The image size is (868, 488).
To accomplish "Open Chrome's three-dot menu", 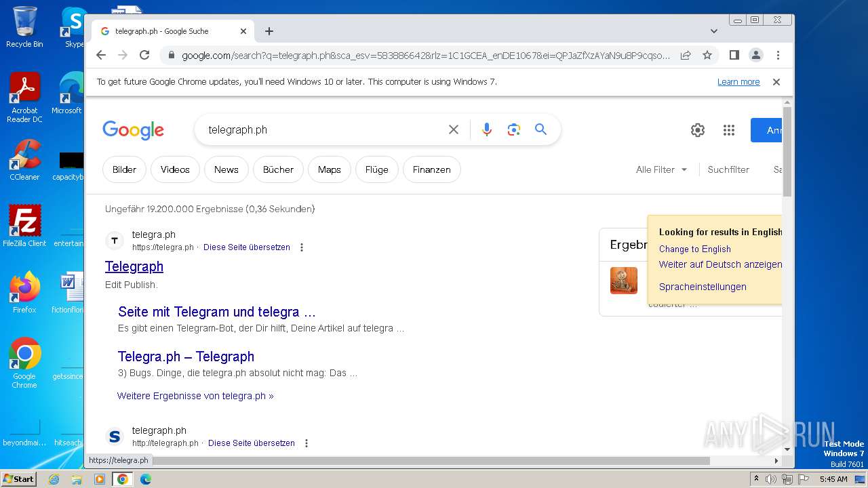I will [x=778, y=55].
